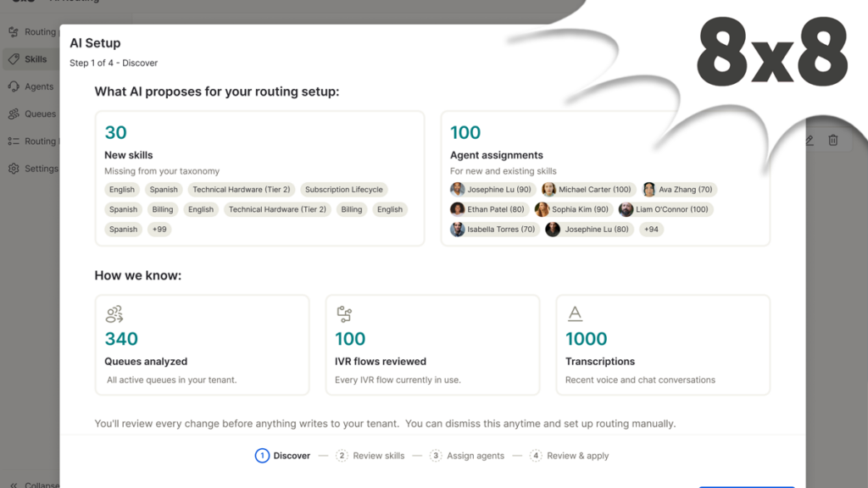Click the IVR flows icon
The image size is (868, 488).
[x=344, y=314]
